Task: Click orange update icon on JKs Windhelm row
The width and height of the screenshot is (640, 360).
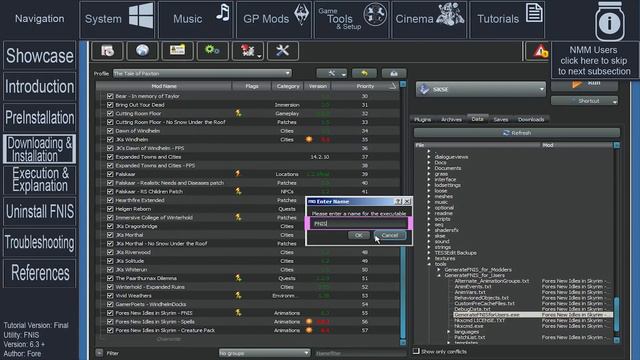Action: point(309,140)
